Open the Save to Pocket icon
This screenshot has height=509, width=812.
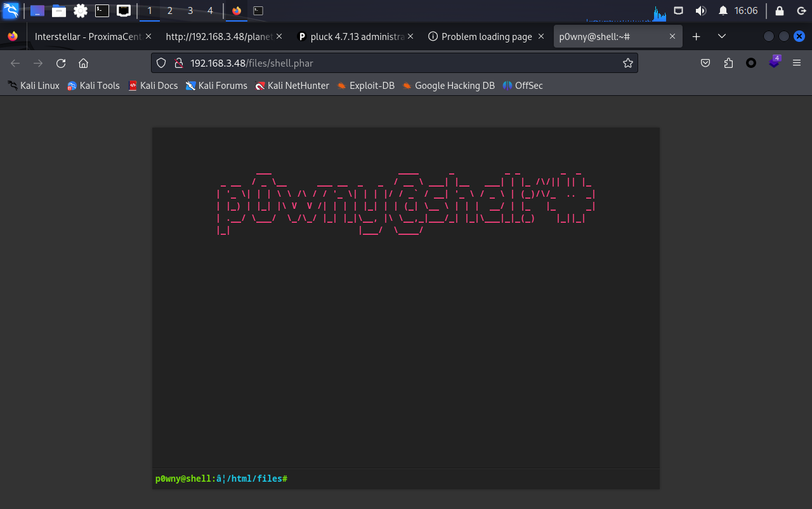click(705, 63)
